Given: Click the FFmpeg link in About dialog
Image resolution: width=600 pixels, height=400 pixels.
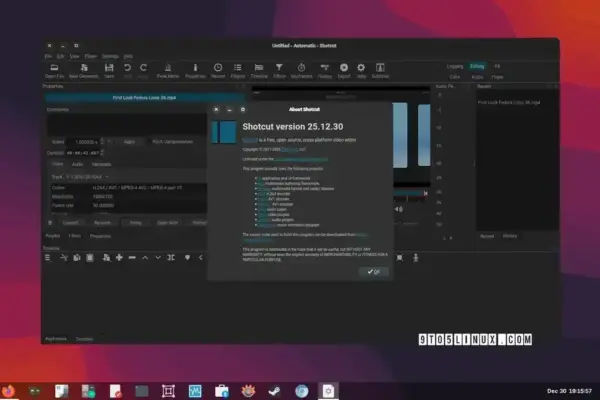Looking at the screenshot, I should click(264, 189).
